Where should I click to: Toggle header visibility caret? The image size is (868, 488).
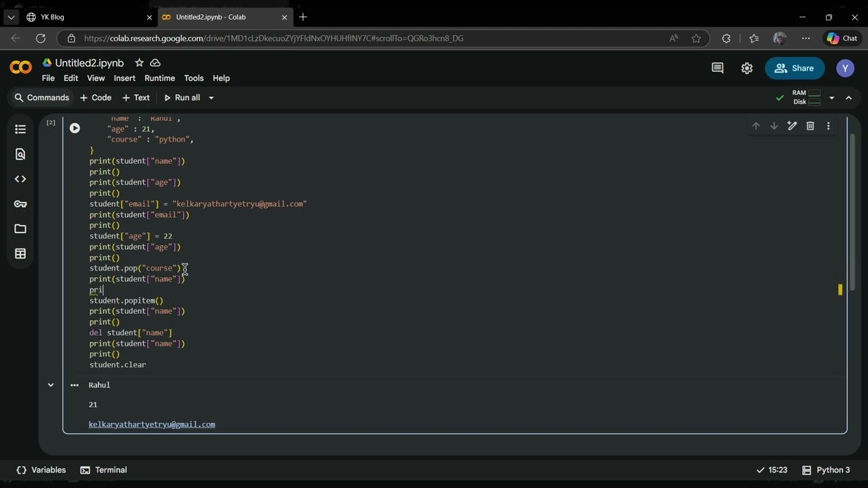pyautogui.click(x=848, y=98)
